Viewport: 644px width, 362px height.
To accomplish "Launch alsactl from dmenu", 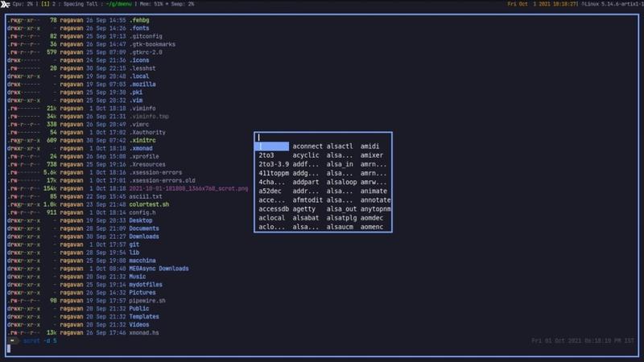I will point(340,146).
